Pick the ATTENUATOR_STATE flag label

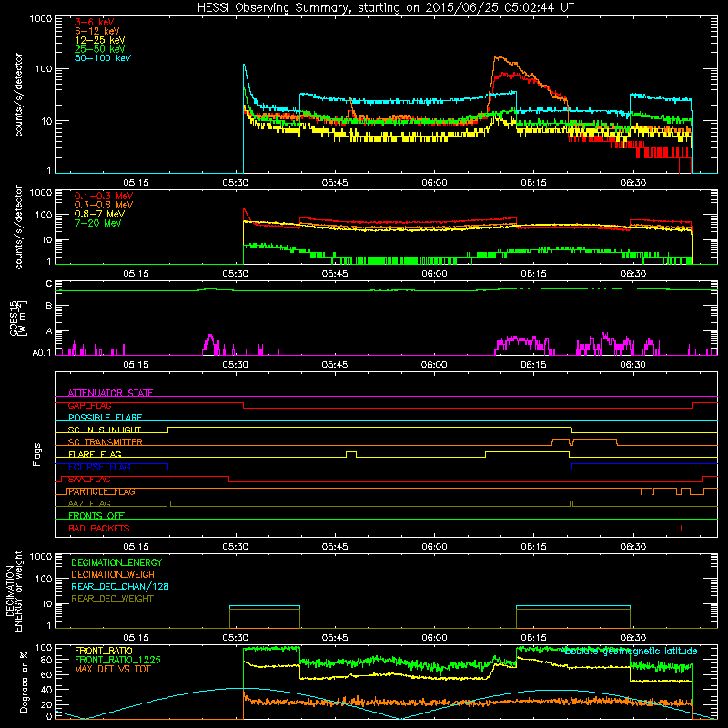pyautogui.click(x=110, y=393)
